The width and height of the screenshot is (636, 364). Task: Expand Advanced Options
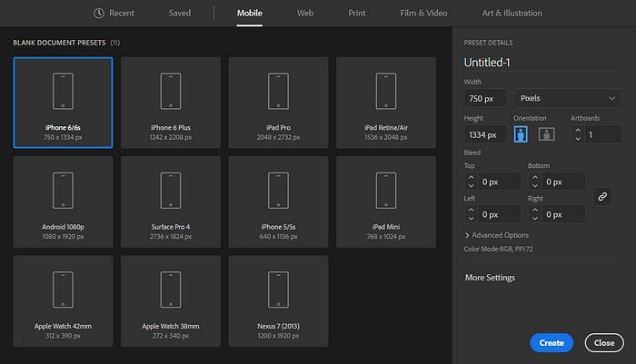point(496,235)
